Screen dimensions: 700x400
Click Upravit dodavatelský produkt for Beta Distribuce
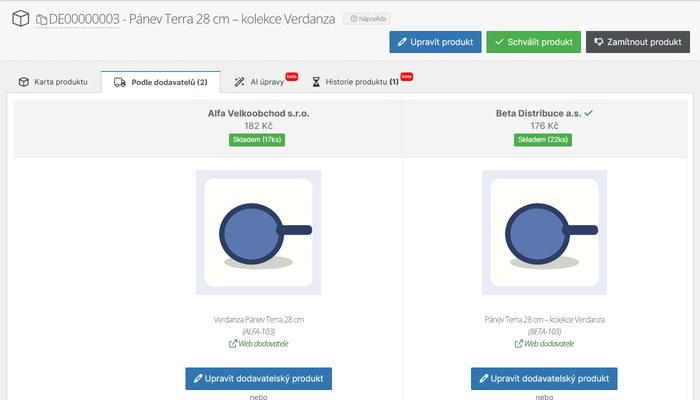tap(544, 379)
